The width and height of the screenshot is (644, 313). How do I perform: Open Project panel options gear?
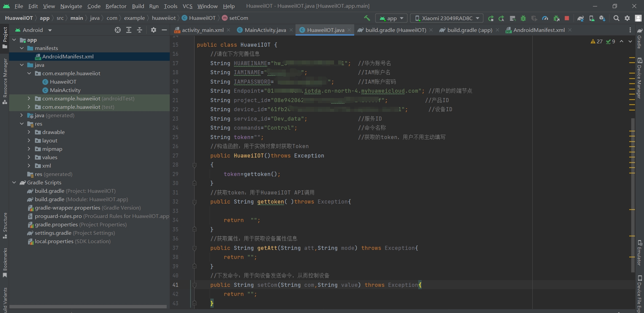point(154,30)
